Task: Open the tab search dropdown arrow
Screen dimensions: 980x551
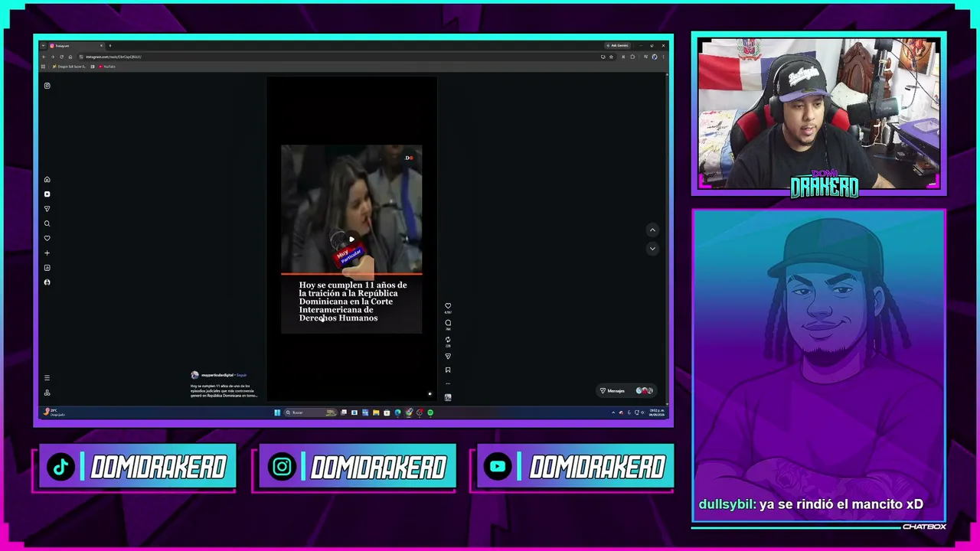Action: [x=44, y=46]
